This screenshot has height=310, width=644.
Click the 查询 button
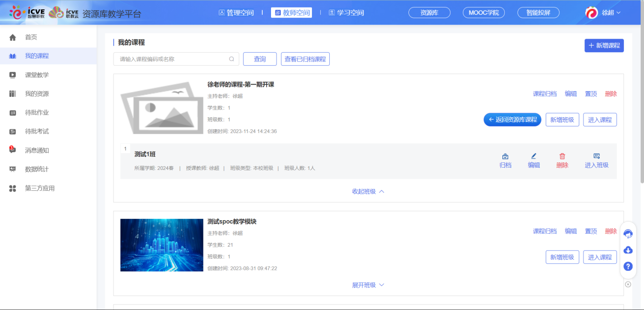point(260,59)
